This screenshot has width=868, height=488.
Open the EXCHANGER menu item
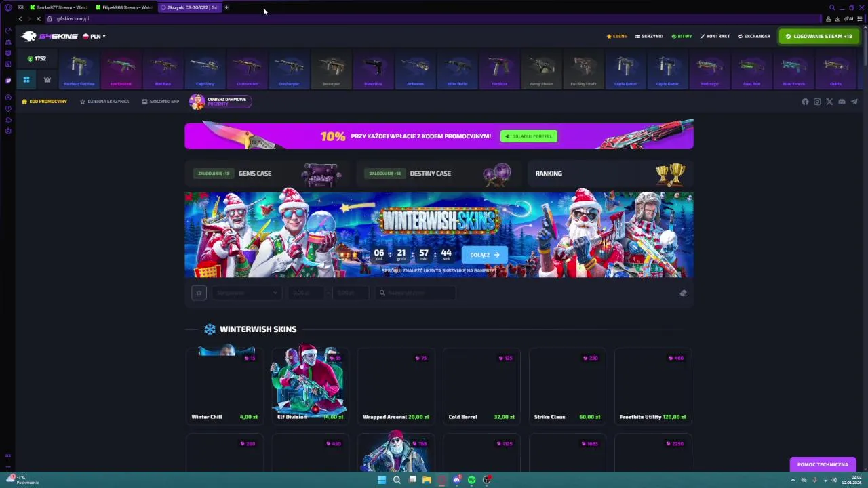(x=754, y=36)
